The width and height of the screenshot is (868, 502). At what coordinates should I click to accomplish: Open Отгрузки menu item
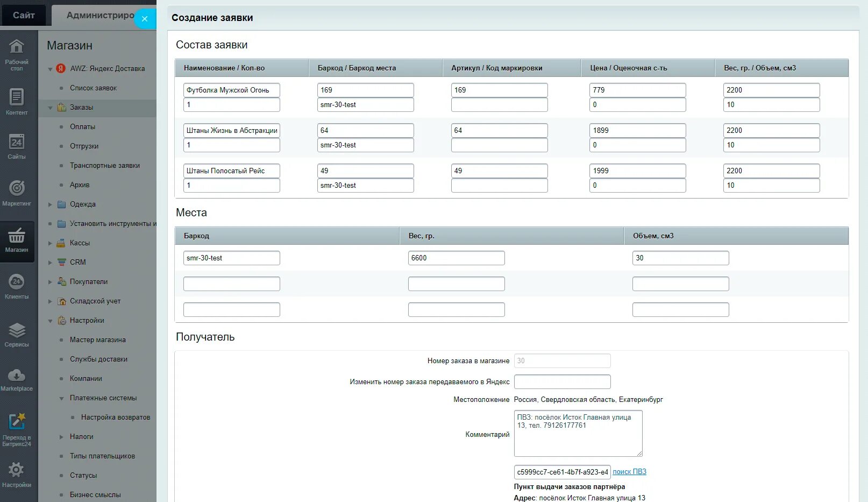(84, 146)
